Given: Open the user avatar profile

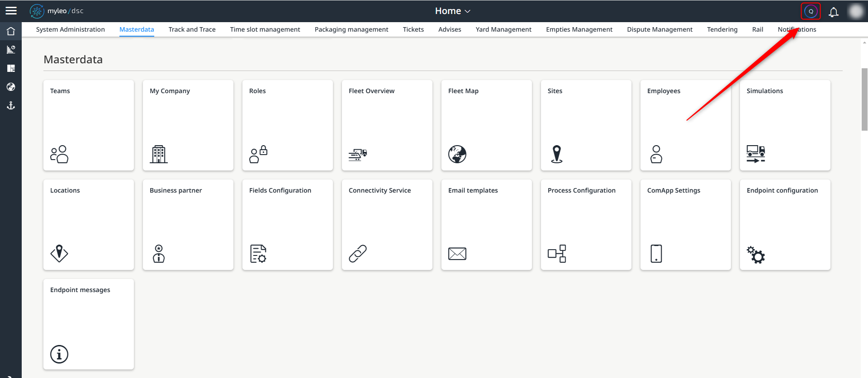Looking at the screenshot, I should 856,11.
